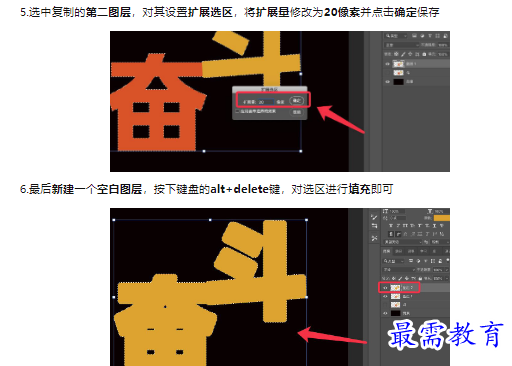Hide the 背景 layer in step 6 panel

(385, 313)
